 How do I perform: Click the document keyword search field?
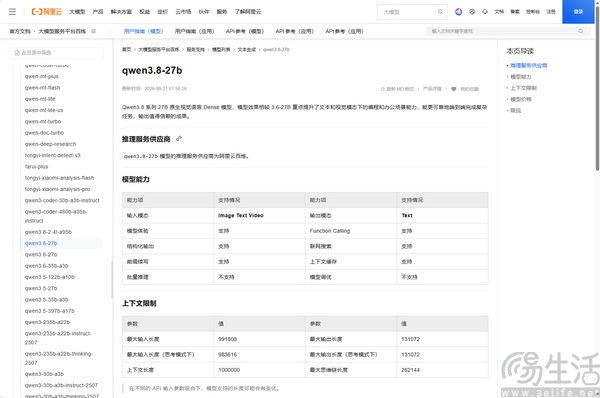point(507,31)
